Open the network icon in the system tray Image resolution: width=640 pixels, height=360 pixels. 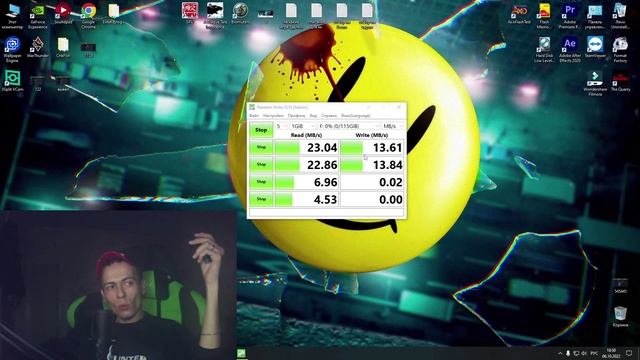pos(576,353)
